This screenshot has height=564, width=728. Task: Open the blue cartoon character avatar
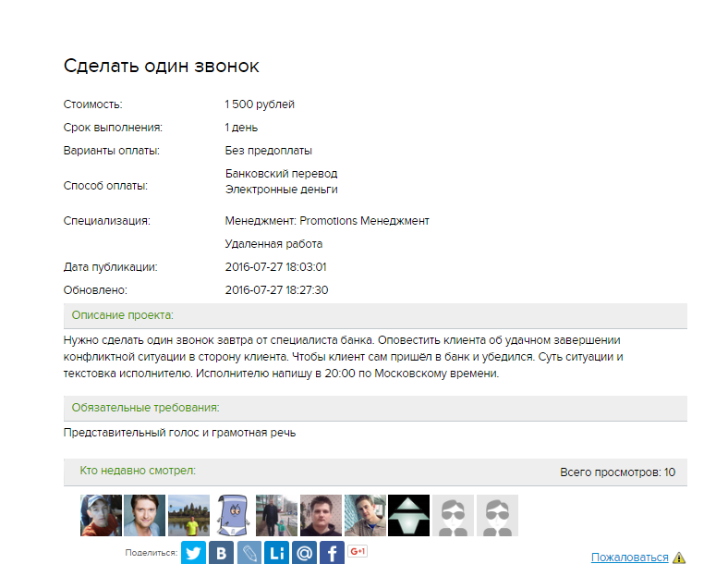tap(233, 515)
